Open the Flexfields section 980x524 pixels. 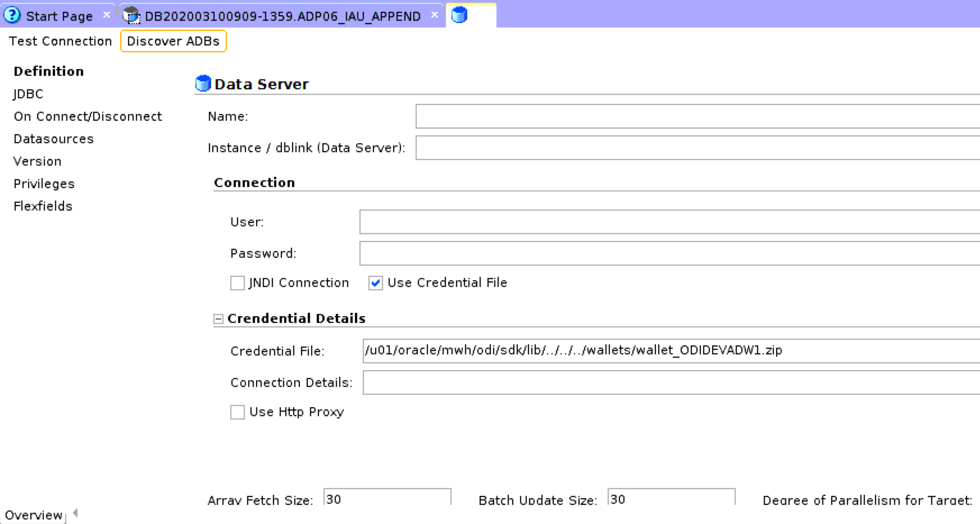[x=43, y=206]
